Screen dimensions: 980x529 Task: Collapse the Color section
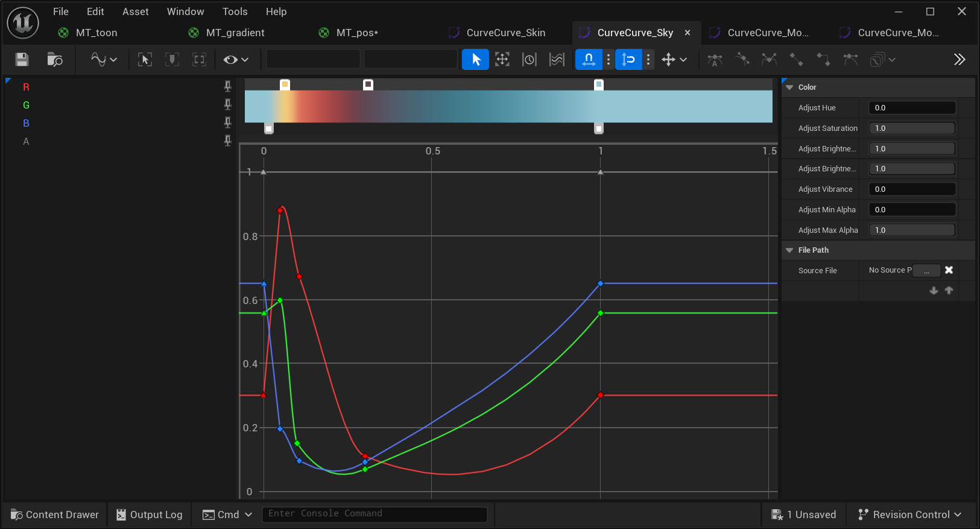pos(789,87)
